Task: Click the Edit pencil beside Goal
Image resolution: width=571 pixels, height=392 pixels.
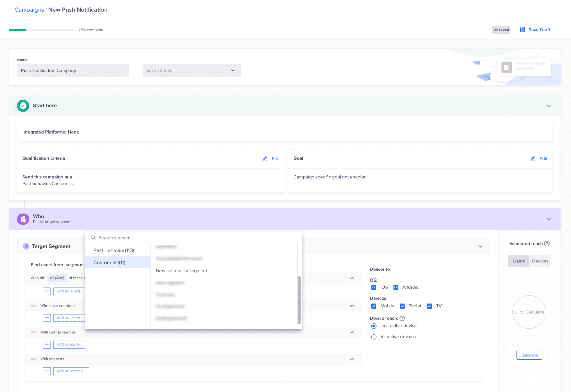Action: tap(533, 158)
